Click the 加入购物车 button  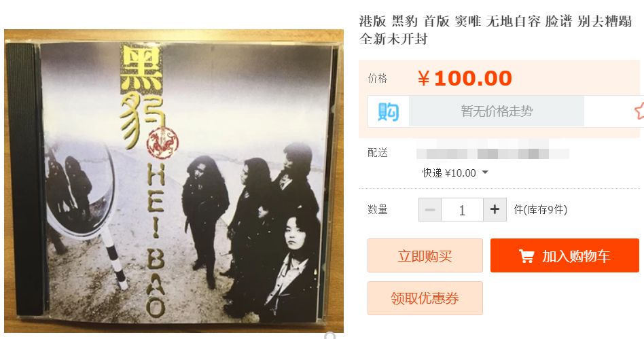pyautogui.click(x=565, y=255)
